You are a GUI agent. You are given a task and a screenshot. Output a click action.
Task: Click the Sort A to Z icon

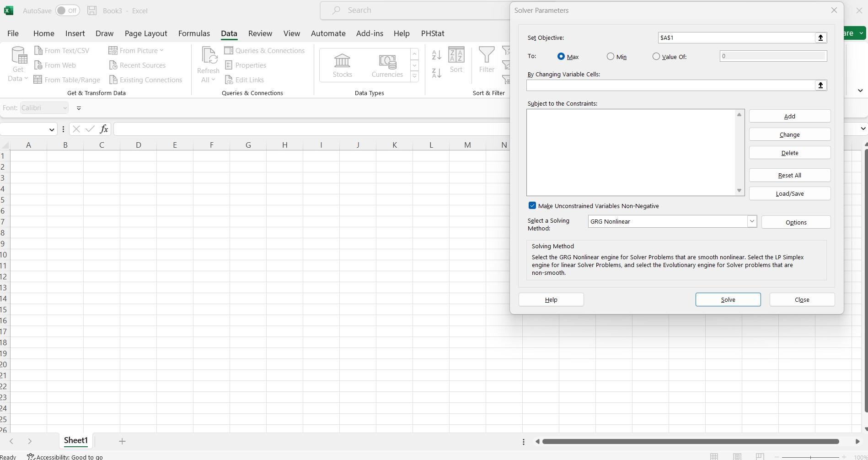tap(436, 54)
